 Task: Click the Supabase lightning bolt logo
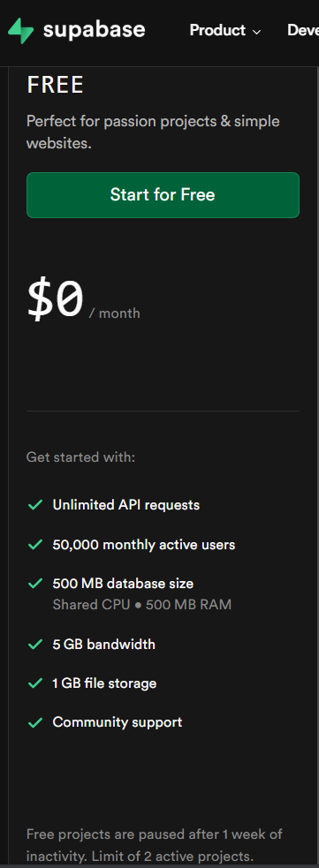click(x=20, y=30)
